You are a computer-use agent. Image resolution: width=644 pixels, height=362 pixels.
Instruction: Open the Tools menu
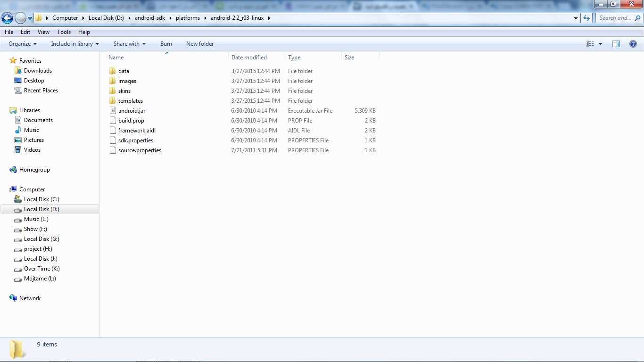pos(64,32)
